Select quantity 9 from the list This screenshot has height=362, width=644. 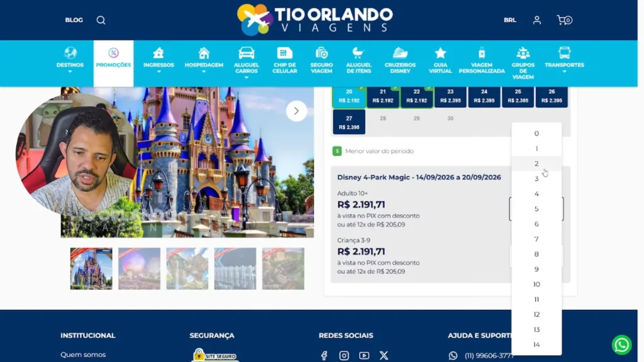(536, 269)
